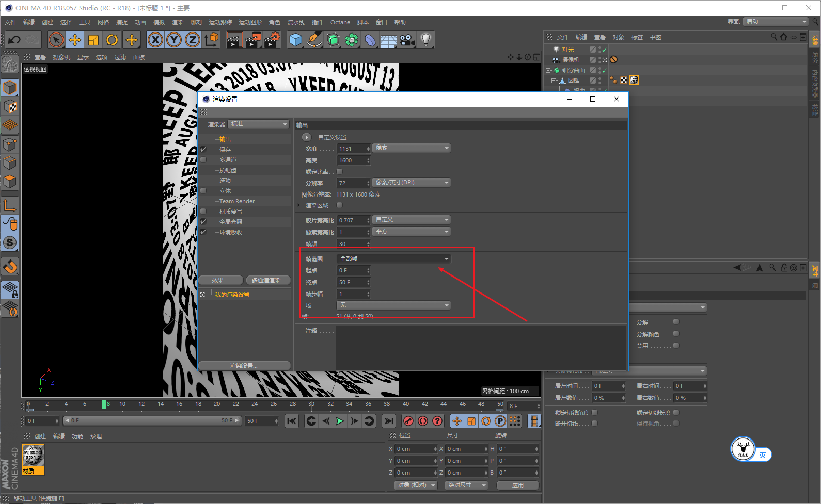
Task: Open the 运动图形 menu
Action: [x=250, y=22]
